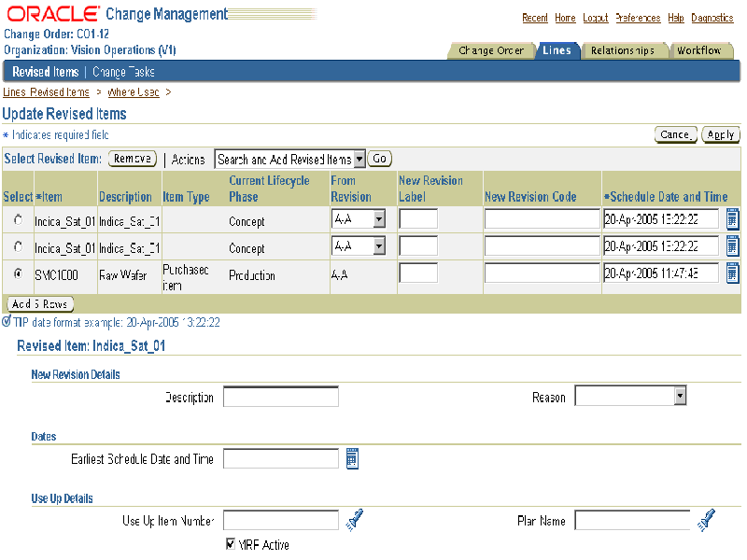This screenshot has width=747, height=560.
Task: Open the Preferences link
Action: (x=638, y=18)
